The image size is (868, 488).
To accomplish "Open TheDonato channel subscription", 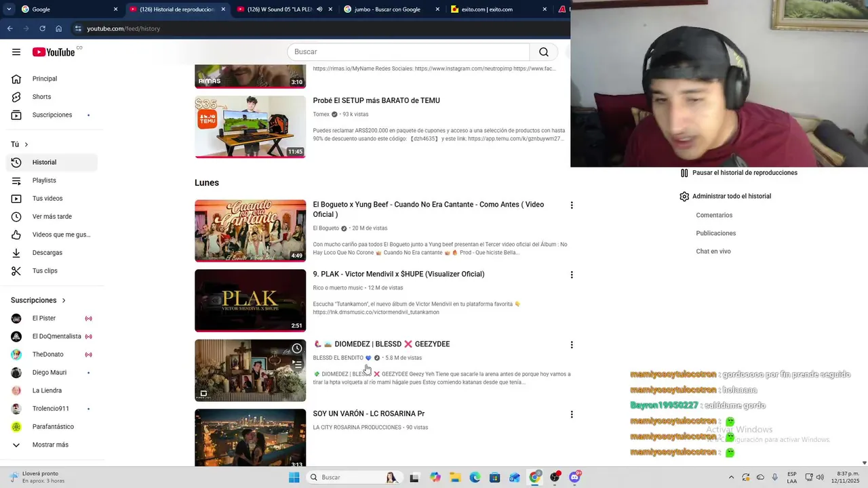I will point(52,354).
